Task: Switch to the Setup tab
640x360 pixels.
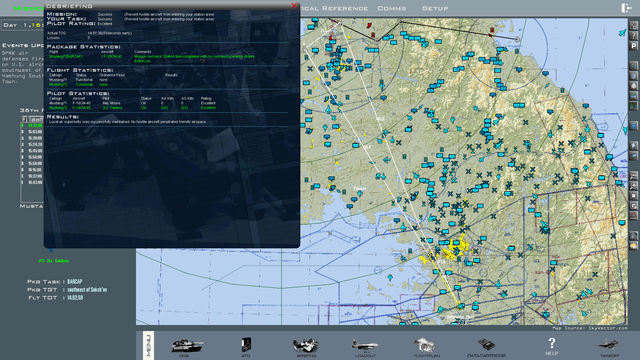Action: tap(435, 8)
